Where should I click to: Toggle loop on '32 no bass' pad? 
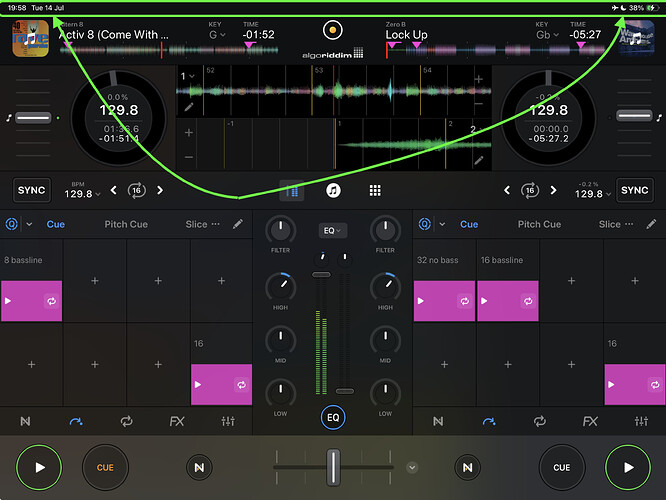[465, 301]
